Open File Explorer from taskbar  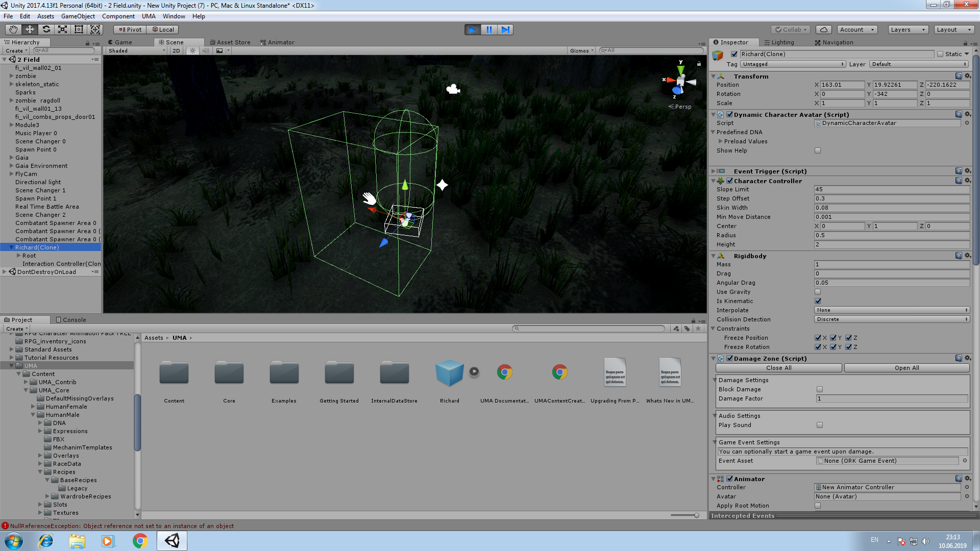coord(77,541)
